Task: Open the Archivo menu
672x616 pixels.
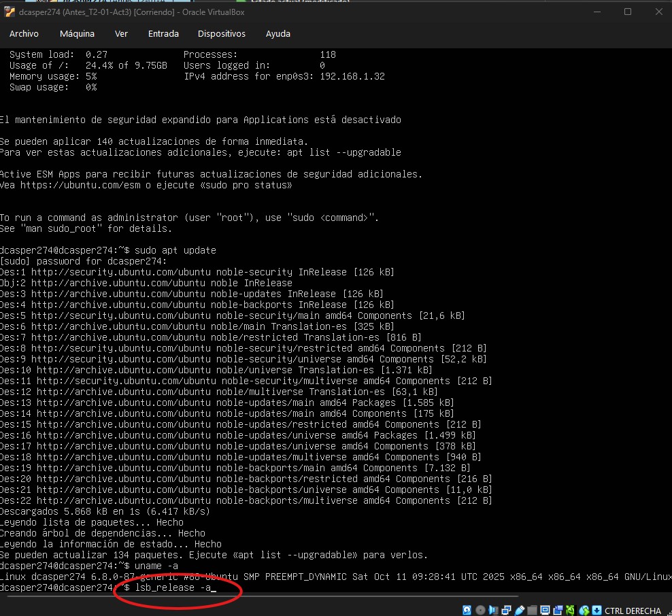Action: pyautogui.click(x=24, y=33)
